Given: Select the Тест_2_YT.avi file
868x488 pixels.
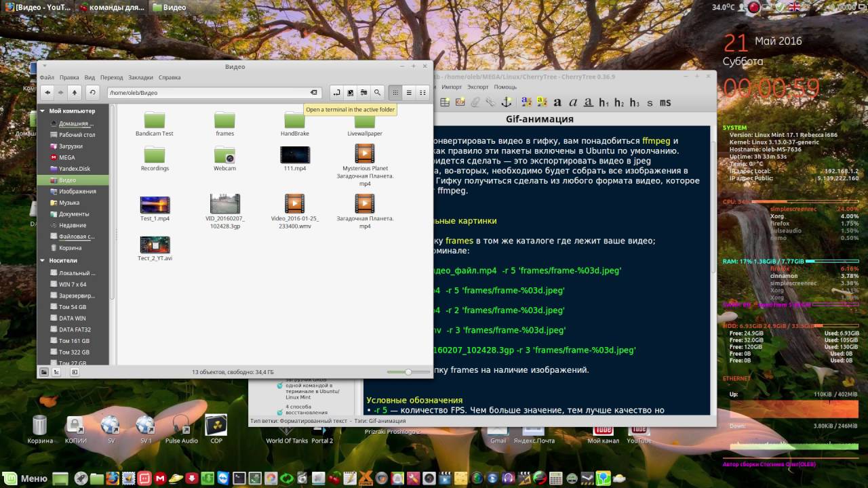Looking at the screenshot, I should pos(155,249).
